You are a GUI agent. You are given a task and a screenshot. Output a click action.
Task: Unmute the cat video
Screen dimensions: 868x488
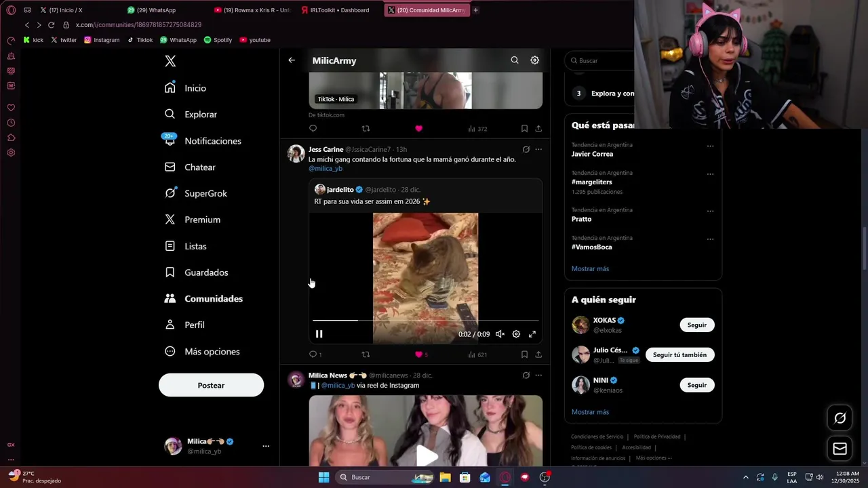click(500, 334)
